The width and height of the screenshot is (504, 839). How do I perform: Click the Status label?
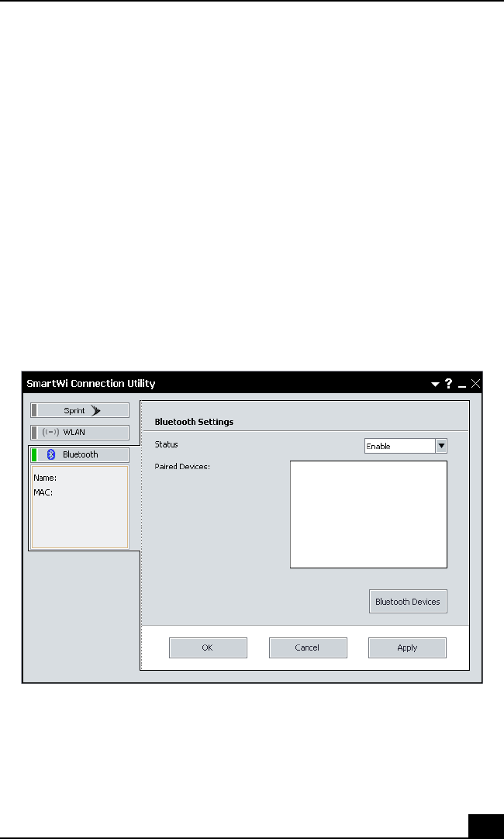click(x=166, y=444)
